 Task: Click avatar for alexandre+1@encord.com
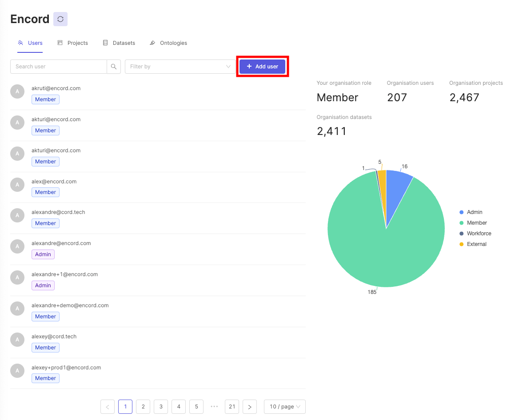(17, 277)
